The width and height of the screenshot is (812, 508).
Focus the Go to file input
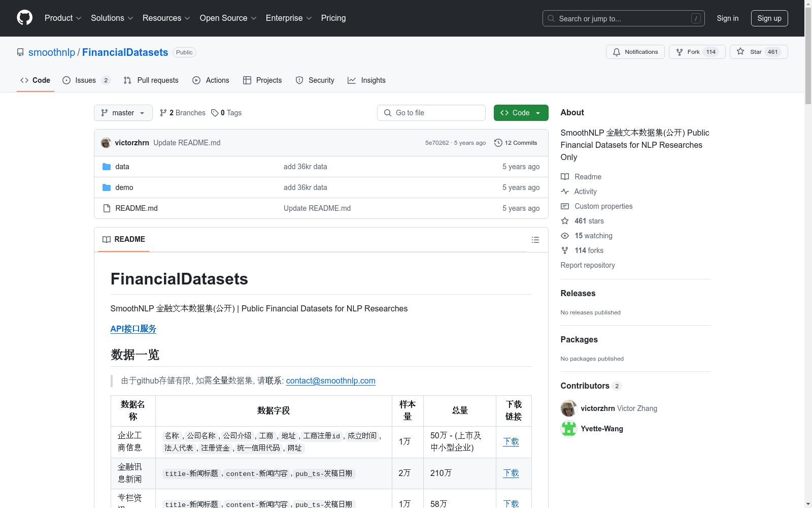pos(431,113)
